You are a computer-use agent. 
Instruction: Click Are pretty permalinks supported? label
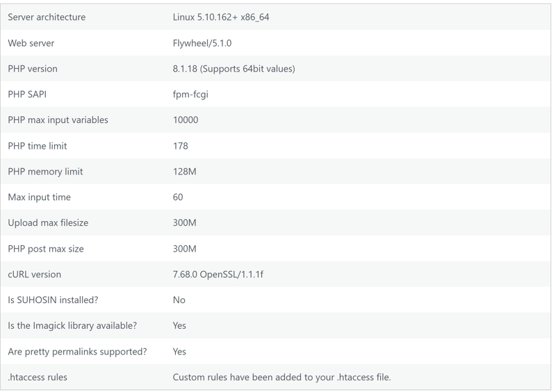(x=77, y=352)
